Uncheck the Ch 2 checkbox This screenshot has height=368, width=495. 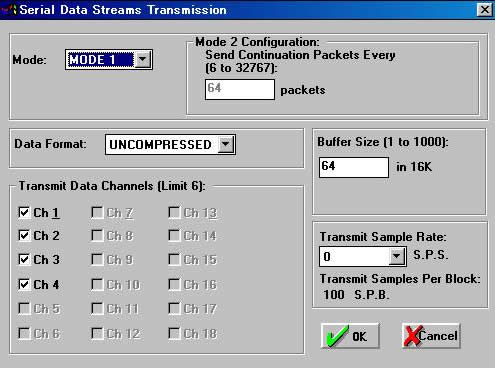click(x=24, y=235)
